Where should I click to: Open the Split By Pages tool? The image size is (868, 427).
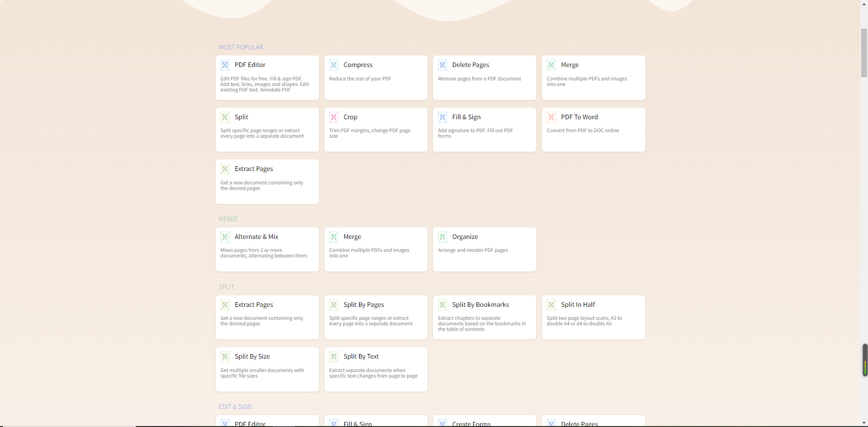[375, 317]
